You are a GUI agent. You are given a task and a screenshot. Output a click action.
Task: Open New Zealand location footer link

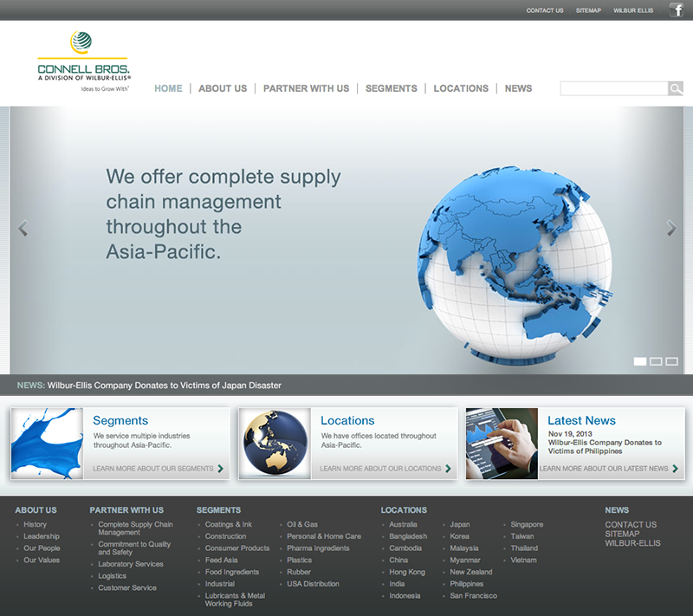click(471, 573)
